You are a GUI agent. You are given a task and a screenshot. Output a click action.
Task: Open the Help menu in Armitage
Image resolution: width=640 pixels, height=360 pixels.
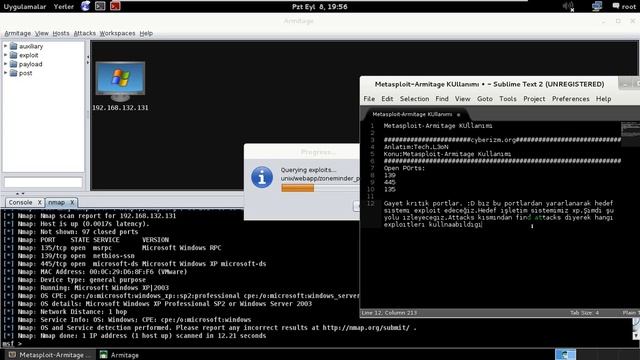(146, 33)
